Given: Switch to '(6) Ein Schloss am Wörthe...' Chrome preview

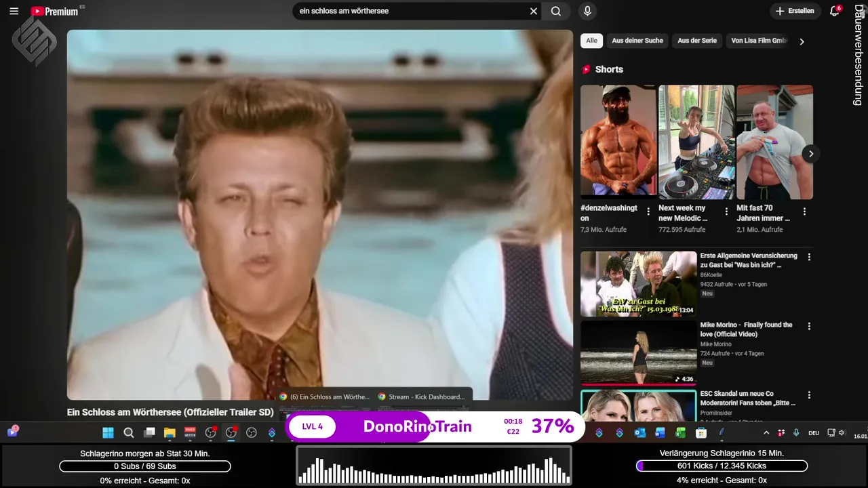Looking at the screenshot, I should (x=325, y=396).
